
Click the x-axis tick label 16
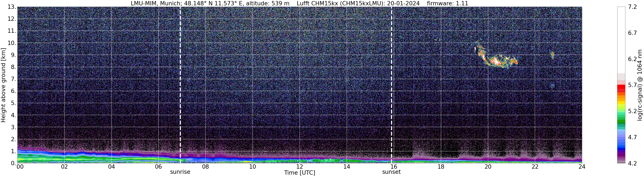(x=394, y=167)
